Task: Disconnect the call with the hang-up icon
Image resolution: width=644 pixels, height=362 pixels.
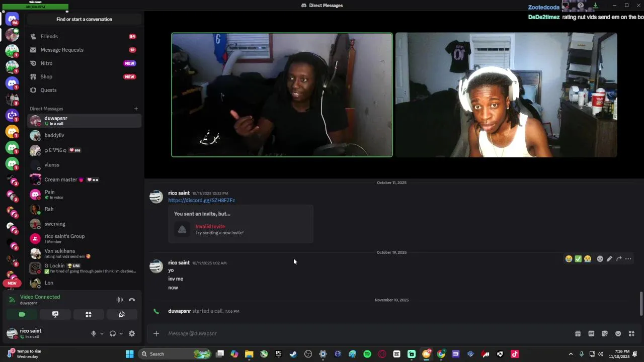Action: (x=132, y=300)
